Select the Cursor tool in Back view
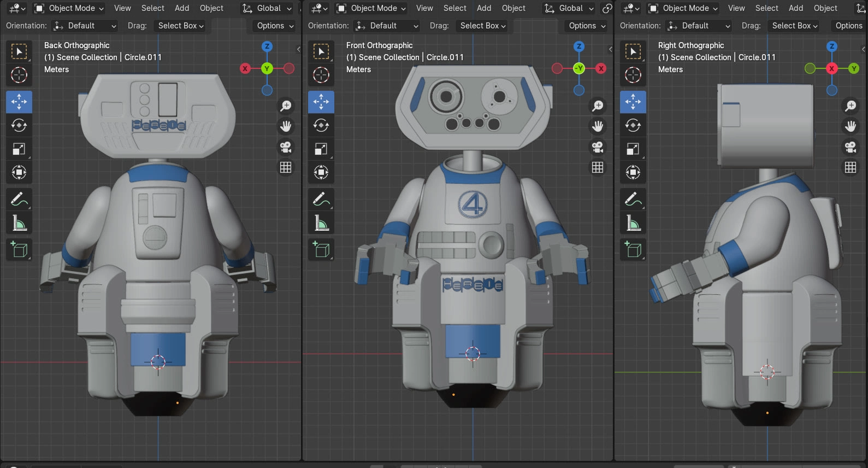 19,75
